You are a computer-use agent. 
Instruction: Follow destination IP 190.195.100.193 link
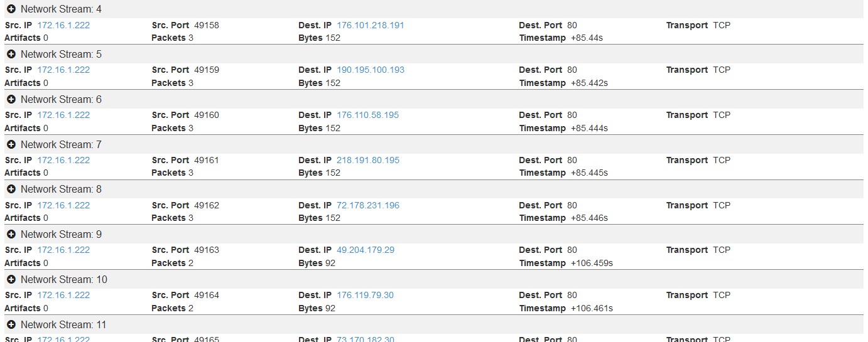tap(371, 70)
